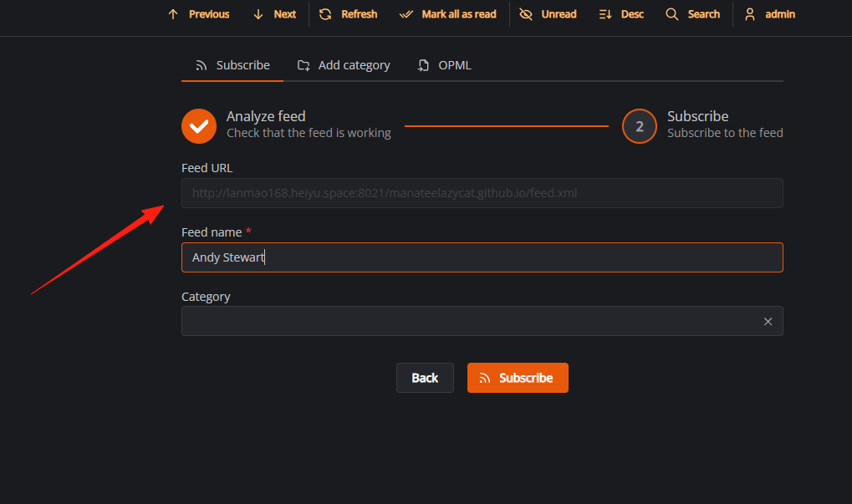Clear the Category field with X

[x=768, y=322]
